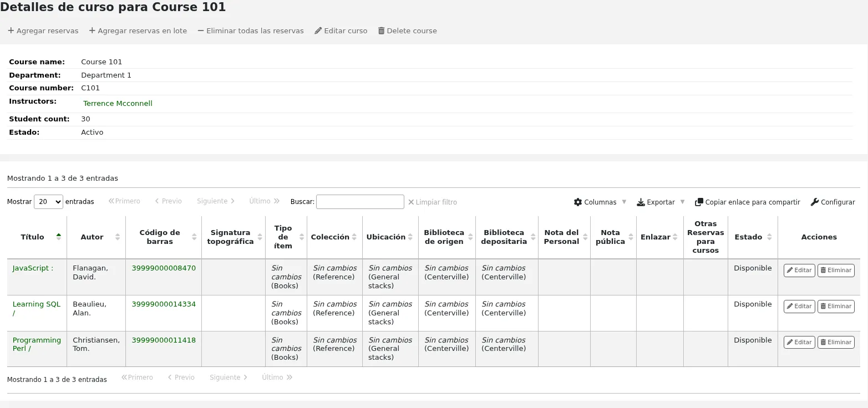Image resolution: width=868 pixels, height=408 pixels.
Task: Open barcode 39999000008470 link
Action: tap(164, 268)
